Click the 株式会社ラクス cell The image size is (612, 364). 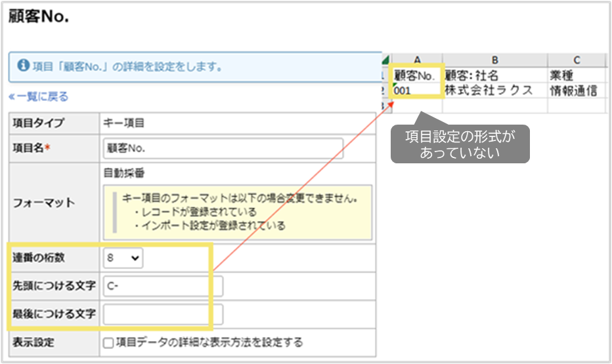(x=495, y=91)
